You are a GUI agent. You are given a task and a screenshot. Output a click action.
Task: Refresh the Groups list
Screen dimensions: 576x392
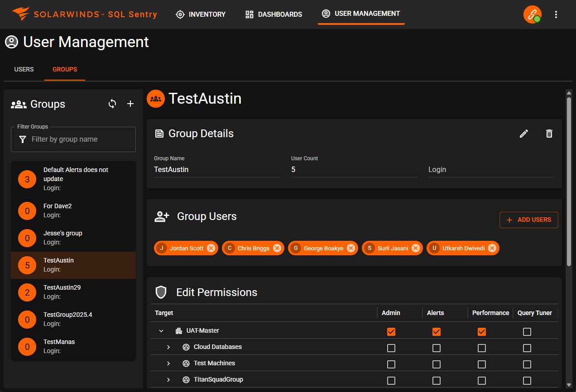(112, 104)
